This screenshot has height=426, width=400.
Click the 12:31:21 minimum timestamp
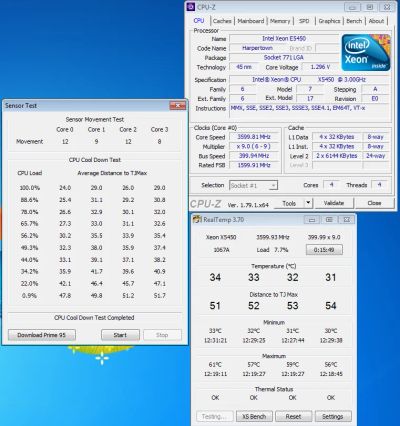[x=215, y=340]
